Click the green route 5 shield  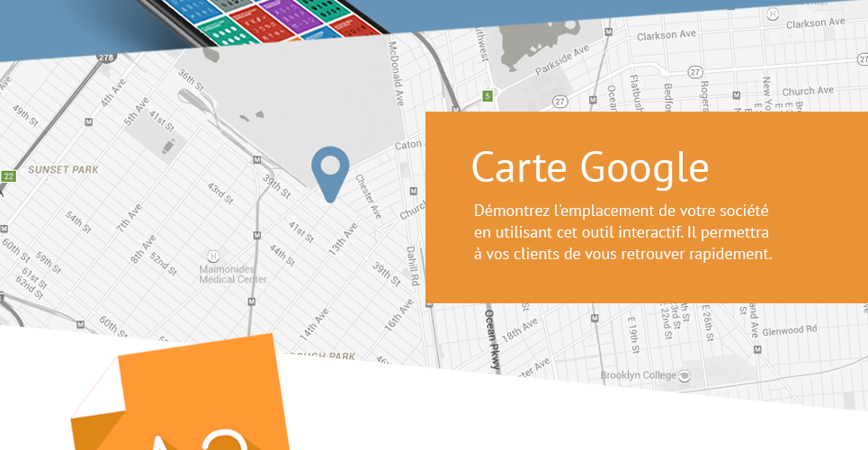click(x=488, y=96)
